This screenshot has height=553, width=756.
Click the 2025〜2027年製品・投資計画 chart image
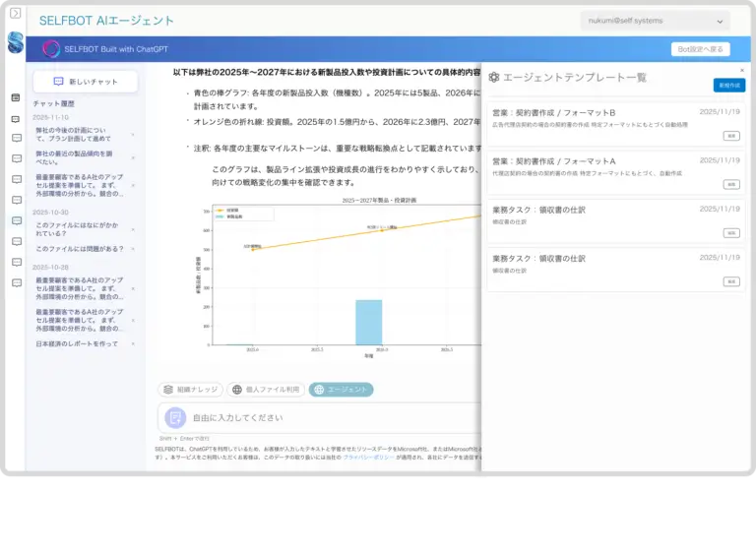(x=338, y=277)
